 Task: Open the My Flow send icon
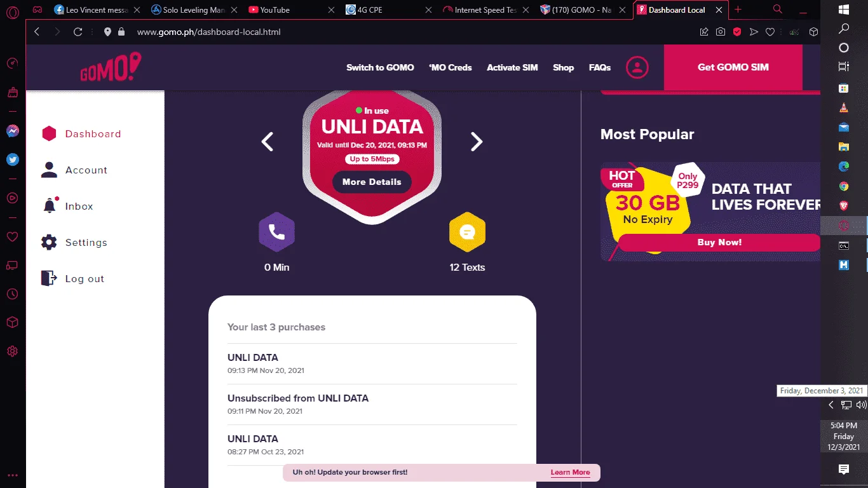(754, 32)
